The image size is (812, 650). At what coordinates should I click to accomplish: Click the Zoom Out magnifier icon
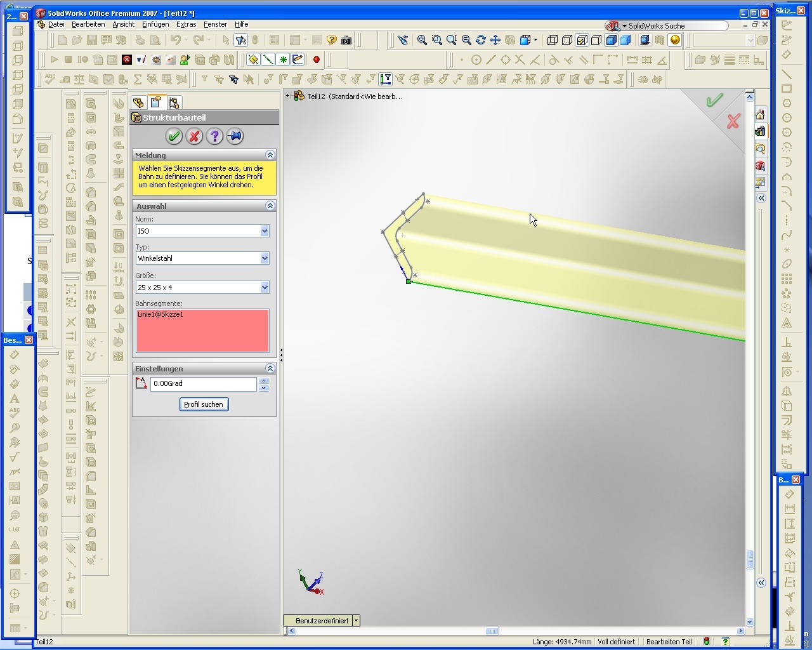tap(466, 40)
